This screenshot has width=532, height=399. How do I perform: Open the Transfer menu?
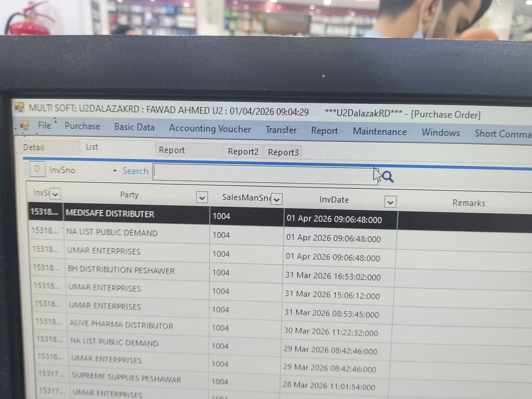click(x=281, y=130)
